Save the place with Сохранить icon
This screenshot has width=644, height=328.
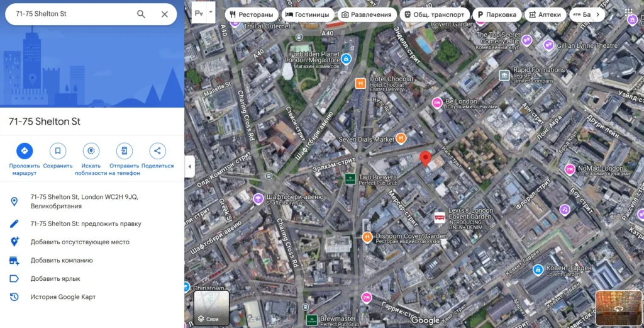tap(58, 151)
